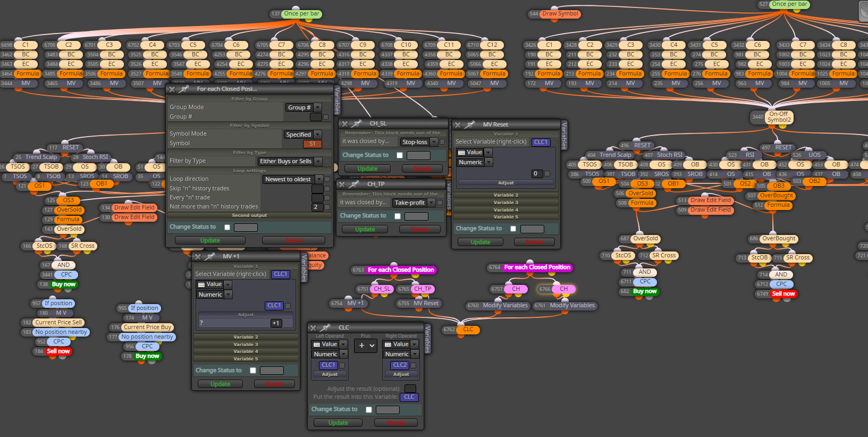
Task: Open Variables tab on CLC panel
Action: tap(428, 339)
